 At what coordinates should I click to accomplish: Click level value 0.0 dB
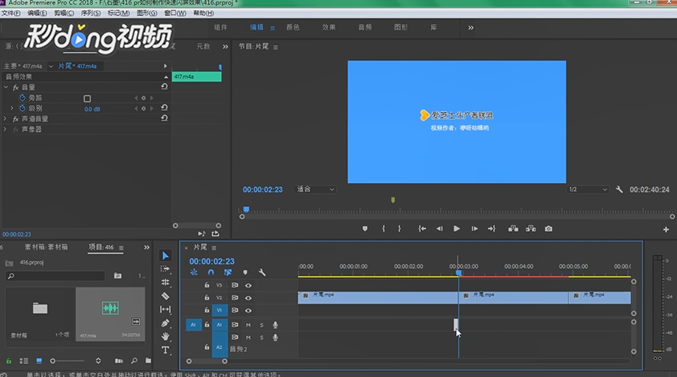click(92, 109)
